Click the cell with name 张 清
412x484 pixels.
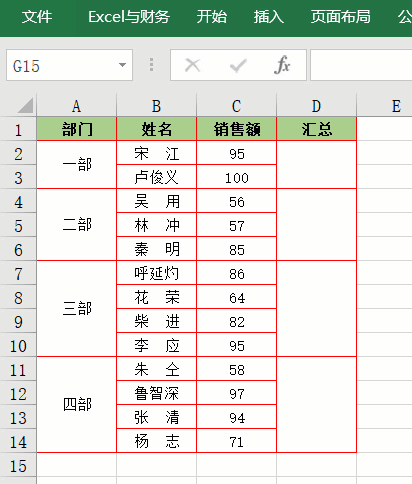(157, 417)
